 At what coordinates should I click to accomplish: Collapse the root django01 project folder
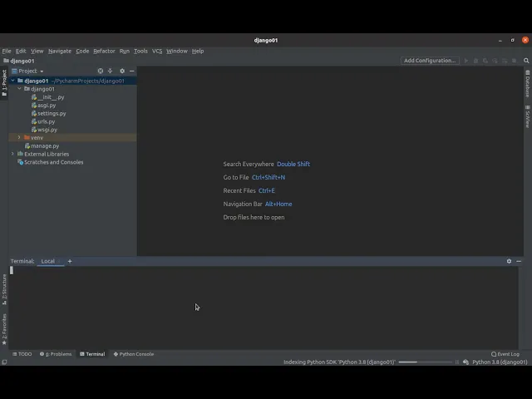coord(13,81)
